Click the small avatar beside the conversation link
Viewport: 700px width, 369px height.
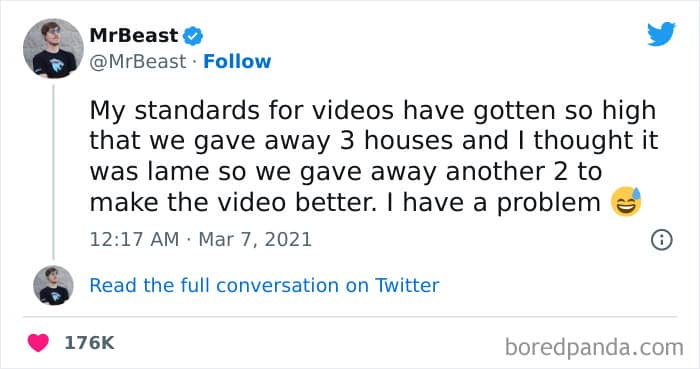[x=53, y=285]
